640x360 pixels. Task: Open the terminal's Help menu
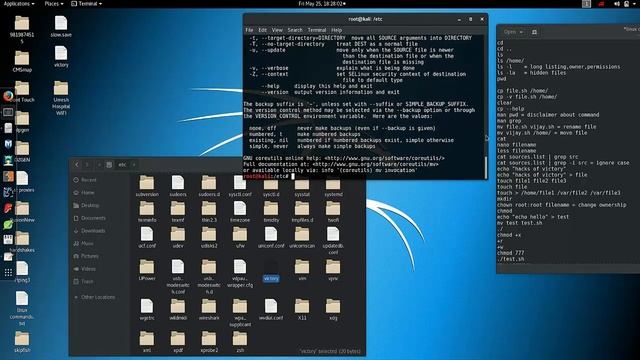point(336,30)
